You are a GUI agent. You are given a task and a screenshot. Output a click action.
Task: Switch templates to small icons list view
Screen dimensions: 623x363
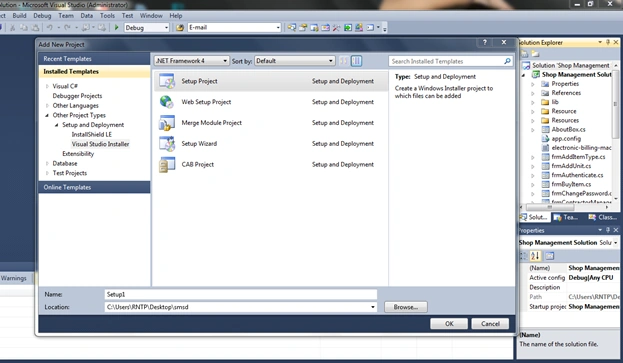pyautogui.click(x=344, y=61)
